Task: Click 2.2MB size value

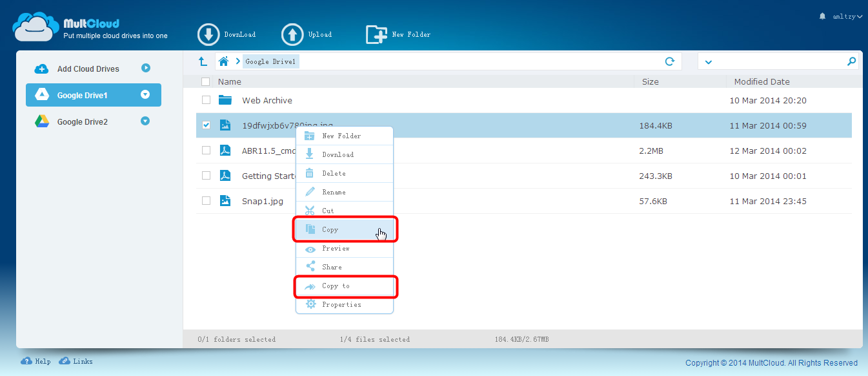Action: [651, 151]
